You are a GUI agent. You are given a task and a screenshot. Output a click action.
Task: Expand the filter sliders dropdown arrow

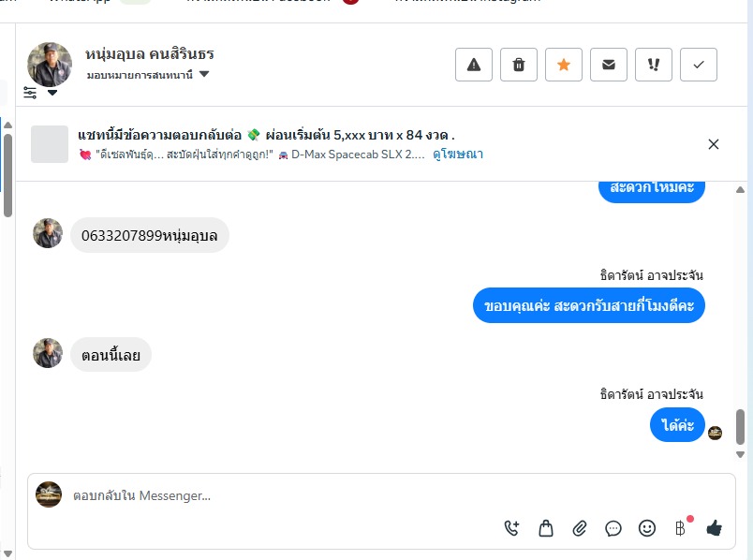pyautogui.click(x=52, y=93)
